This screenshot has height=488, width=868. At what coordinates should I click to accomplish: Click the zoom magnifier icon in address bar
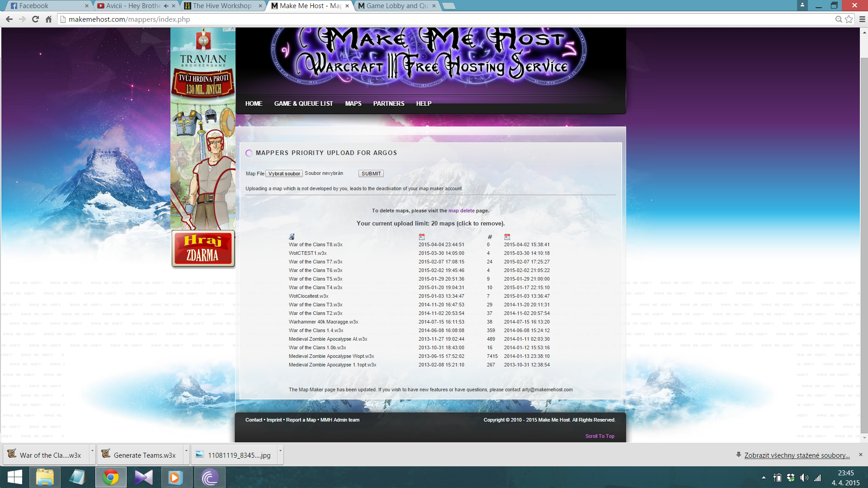point(839,19)
